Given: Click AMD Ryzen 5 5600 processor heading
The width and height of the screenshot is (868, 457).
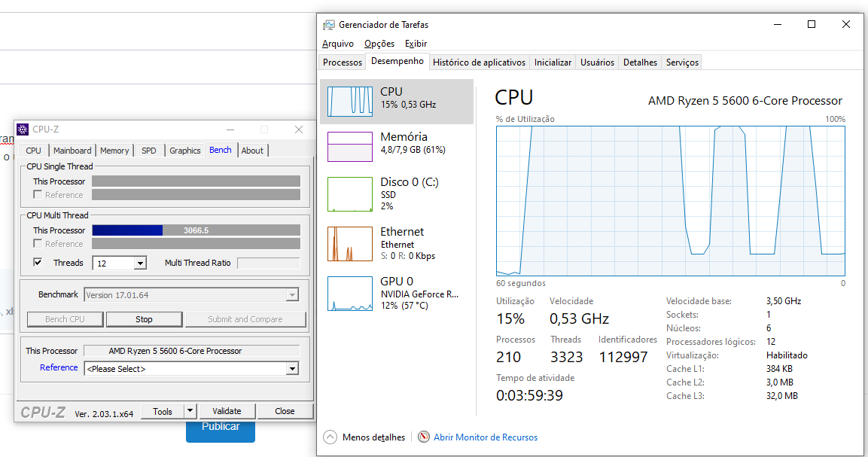Looking at the screenshot, I should click(745, 101).
